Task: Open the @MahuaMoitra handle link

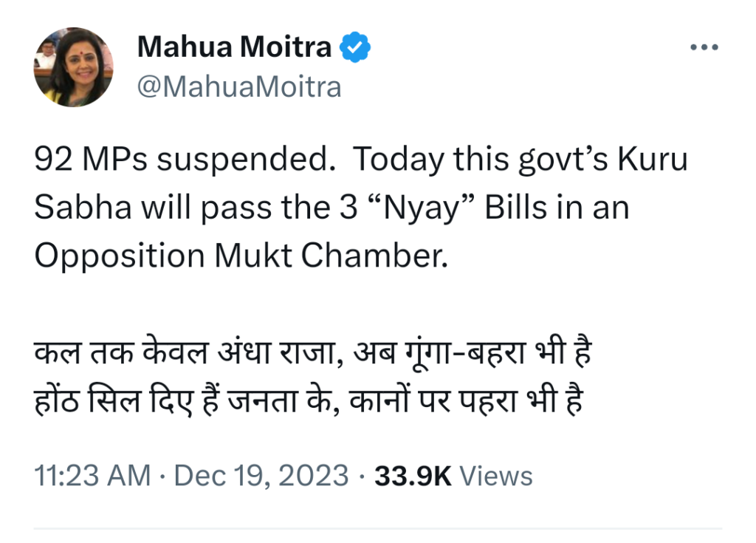Action: click(239, 87)
